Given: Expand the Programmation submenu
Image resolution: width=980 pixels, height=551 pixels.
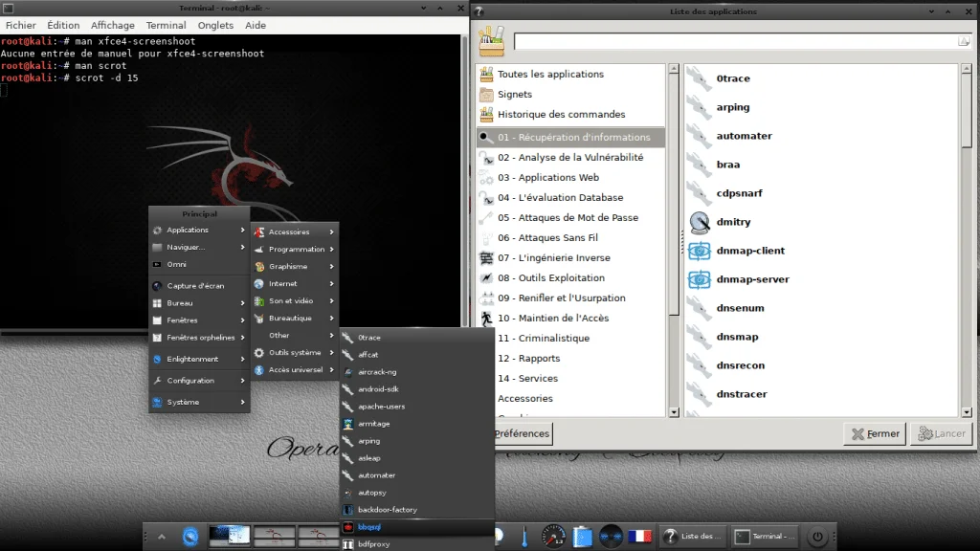Looking at the screenshot, I should tap(295, 250).
